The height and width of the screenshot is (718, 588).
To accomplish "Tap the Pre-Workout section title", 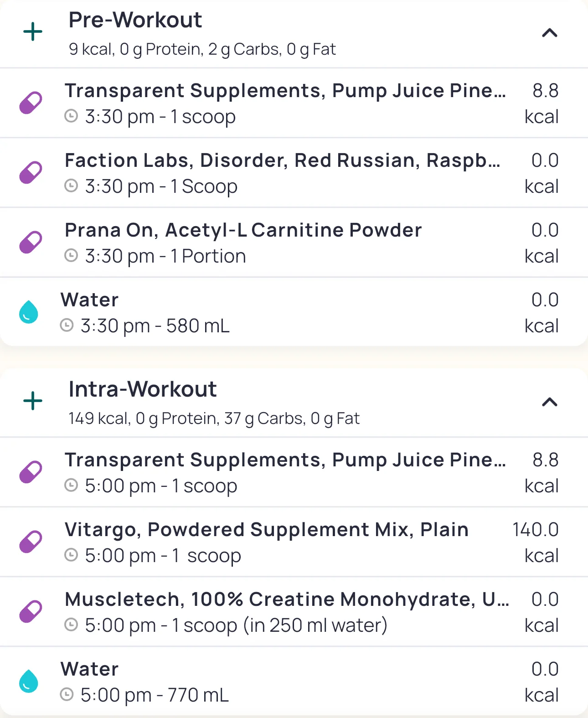I will [x=135, y=21].
